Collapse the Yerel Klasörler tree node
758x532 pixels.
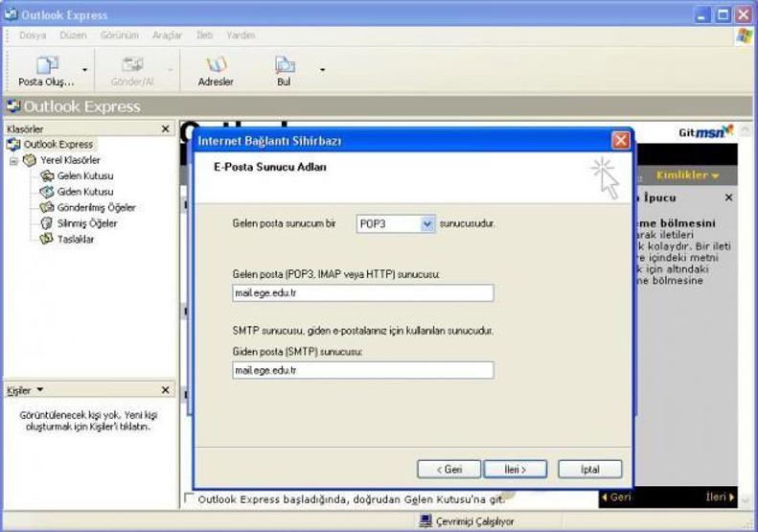pos(14,160)
